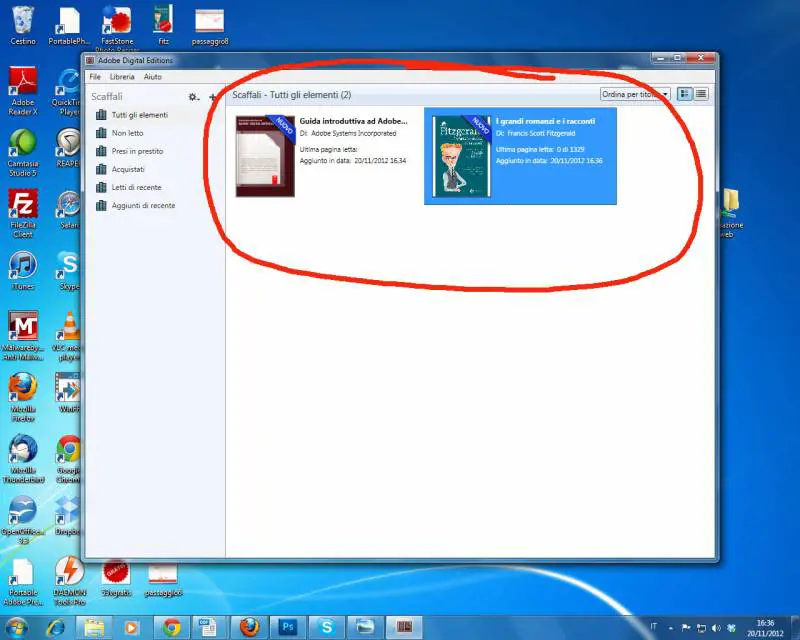Select the Skype desktop icon
This screenshot has height=640, width=800.
click(69, 270)
